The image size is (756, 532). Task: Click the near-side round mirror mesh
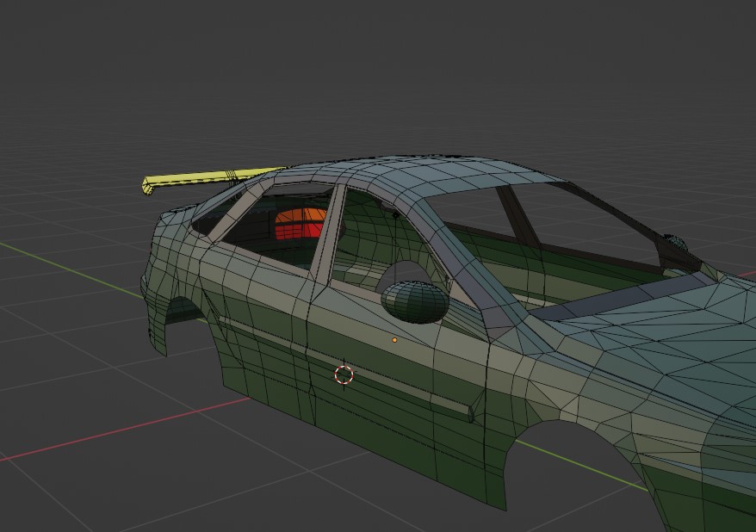point(415,301)
